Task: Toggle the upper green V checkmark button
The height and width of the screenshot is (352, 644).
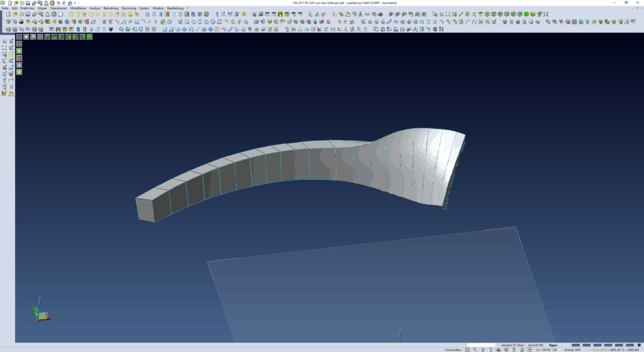Action: (x=19, y=51)
